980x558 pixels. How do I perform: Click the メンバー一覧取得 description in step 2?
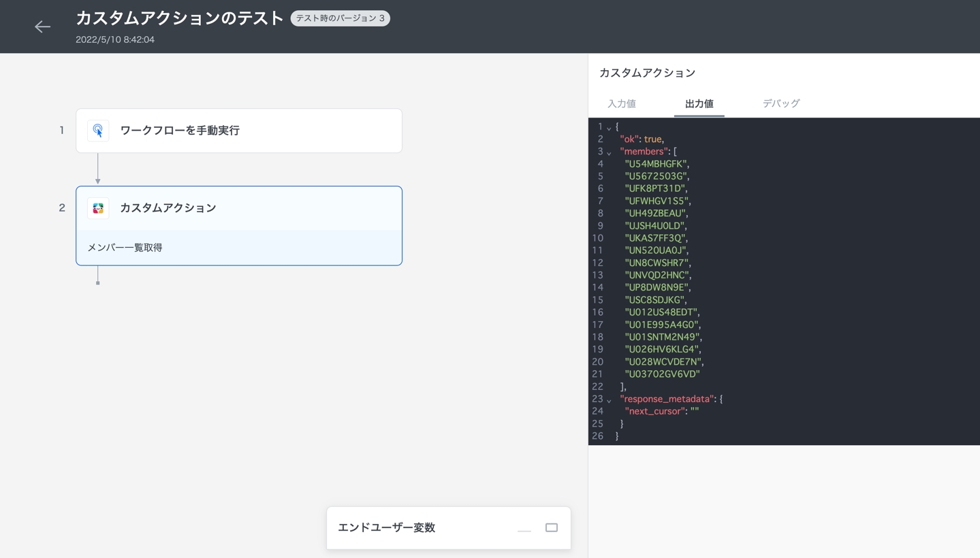point(125,248)
